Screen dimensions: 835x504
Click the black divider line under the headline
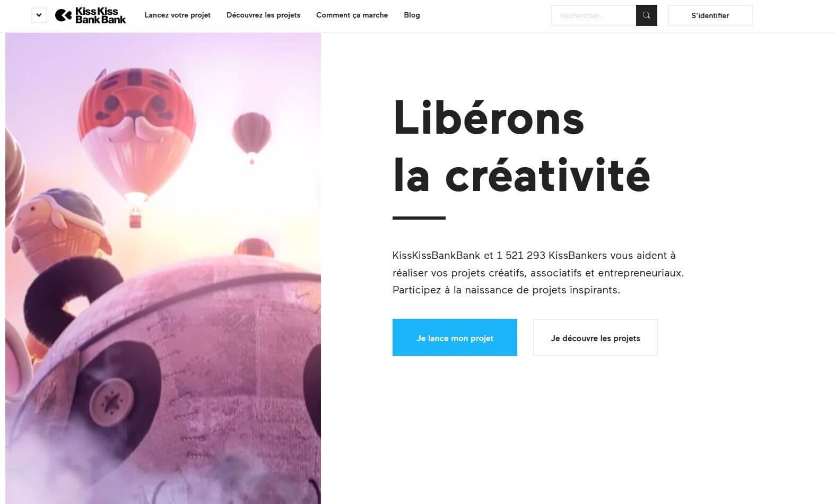[419, 218]
